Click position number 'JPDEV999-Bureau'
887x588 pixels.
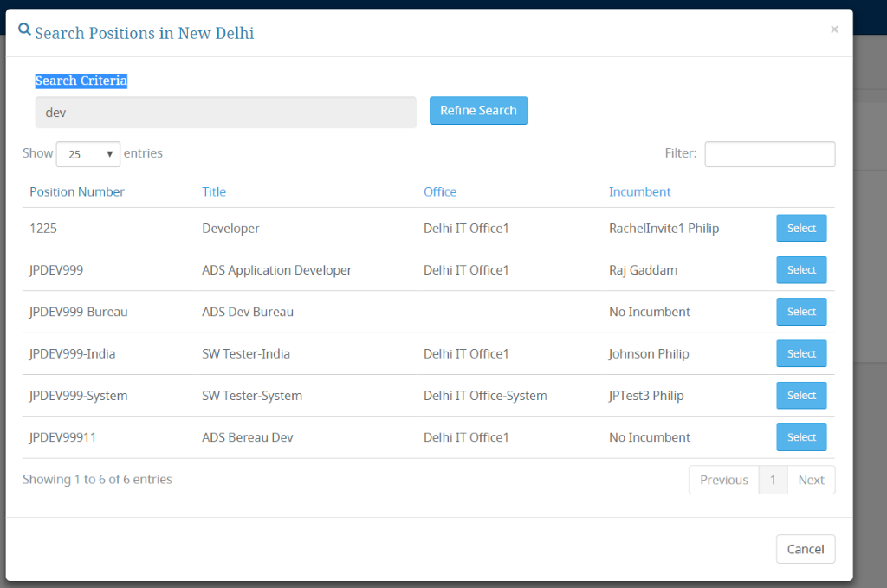79,312
